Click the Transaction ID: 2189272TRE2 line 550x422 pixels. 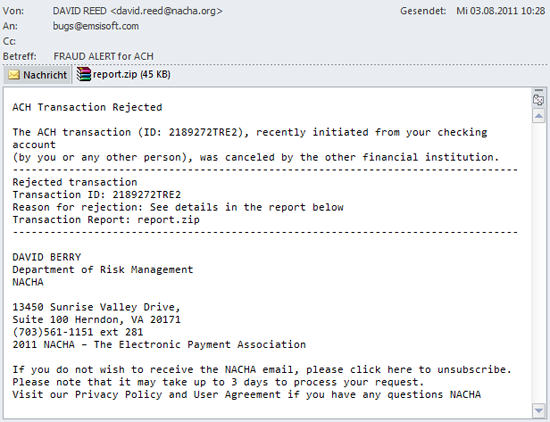97,195
